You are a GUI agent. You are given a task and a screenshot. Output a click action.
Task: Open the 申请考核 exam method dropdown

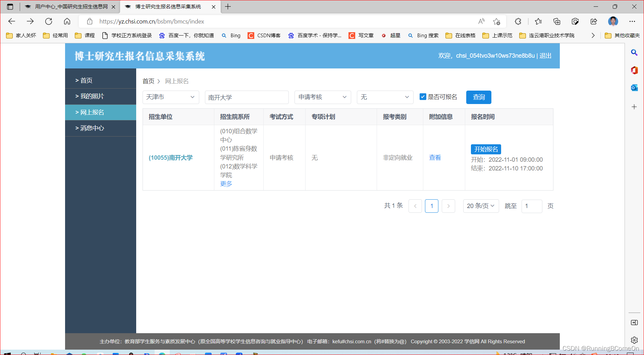pos(322,97)
